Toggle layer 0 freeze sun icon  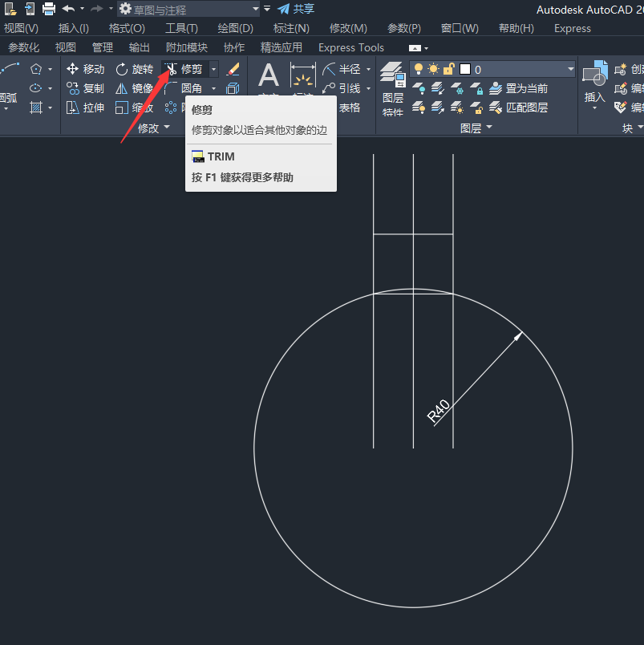click(x=433, y=69)
